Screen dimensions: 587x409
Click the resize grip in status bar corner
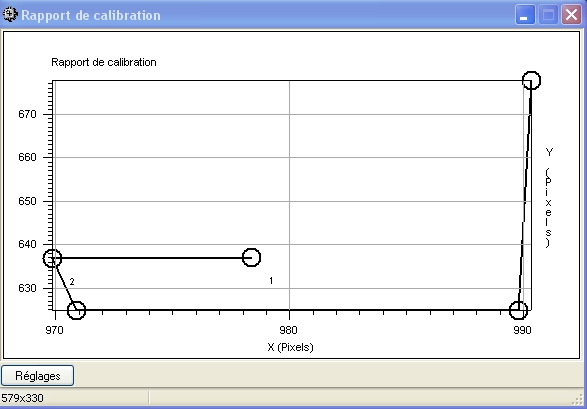(578, 400)
